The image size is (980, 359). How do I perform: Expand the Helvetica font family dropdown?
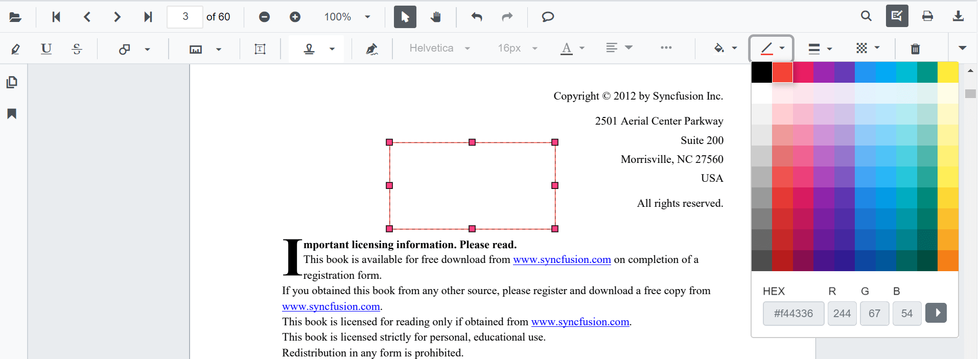pyautogui.click(x=439, y=48)
